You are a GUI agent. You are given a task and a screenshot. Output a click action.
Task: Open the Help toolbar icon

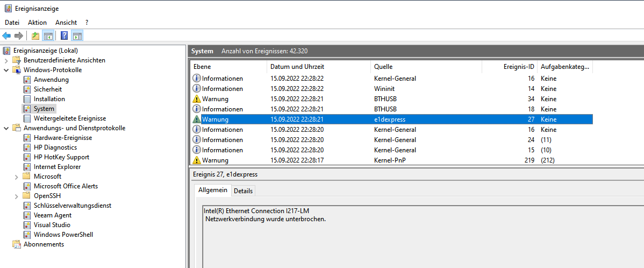click(65, 36)
